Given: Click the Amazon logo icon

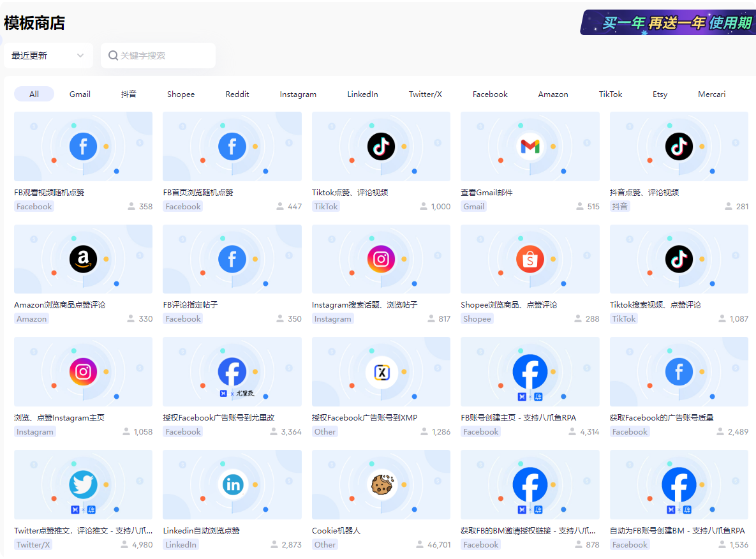Looking at the screenshot, I should click(x=83, y=259).
